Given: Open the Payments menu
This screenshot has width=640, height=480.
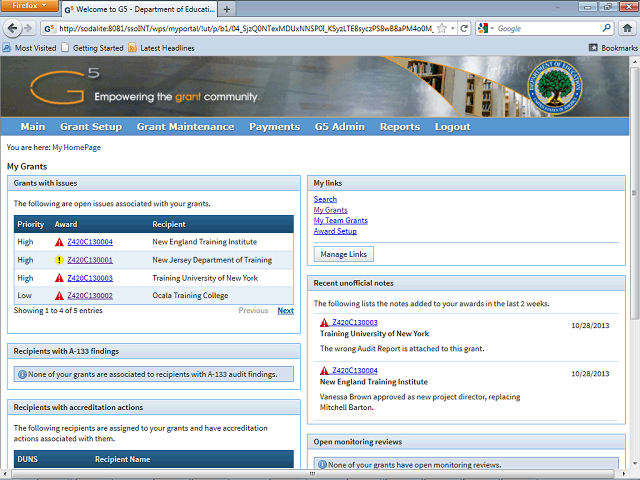Looking at the screenshot, I should point(274,127).
